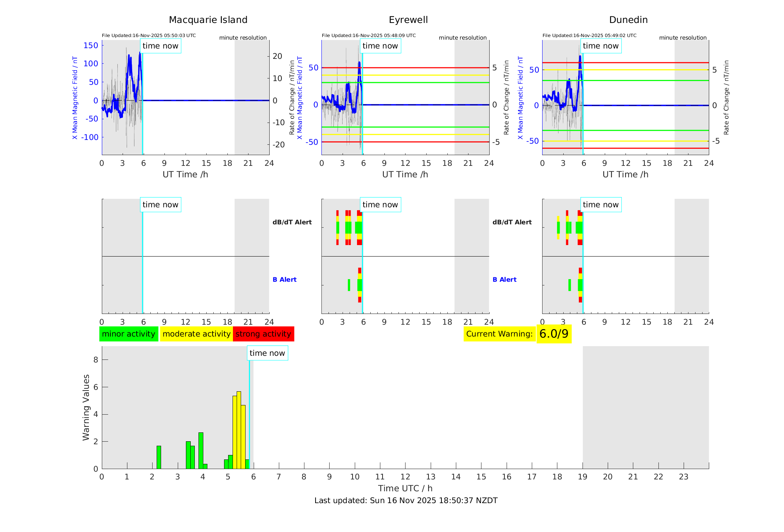Click the Eyrewell chart title
Viewport: 784px width, 532px height.
coord(408,20)
